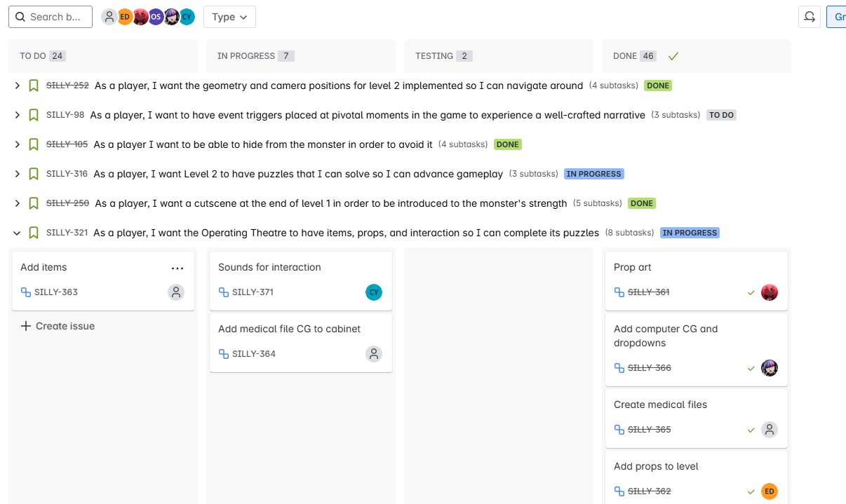Click the CY avatar filter in the header
This screenshot has height=504, width=846.
pos(185,16)
